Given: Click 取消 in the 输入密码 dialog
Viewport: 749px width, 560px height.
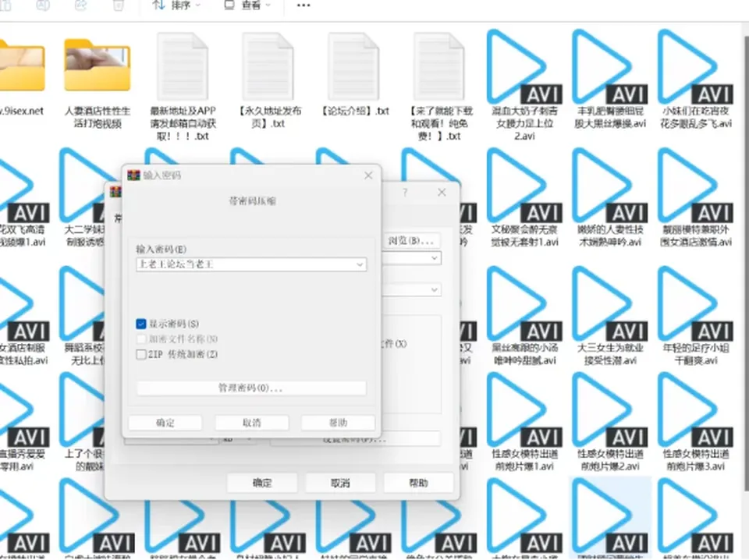Looking at the screenshot, I should click(x=252, y=423).
